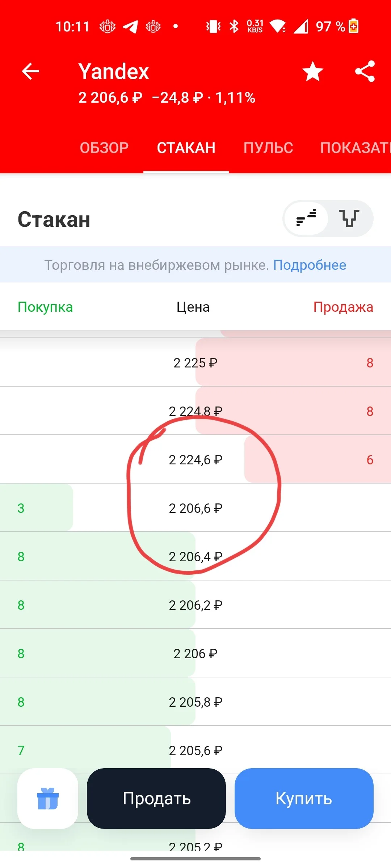Open the Подробнее link
This screenshot has height=868, width=391.
[x=310, y=265]
